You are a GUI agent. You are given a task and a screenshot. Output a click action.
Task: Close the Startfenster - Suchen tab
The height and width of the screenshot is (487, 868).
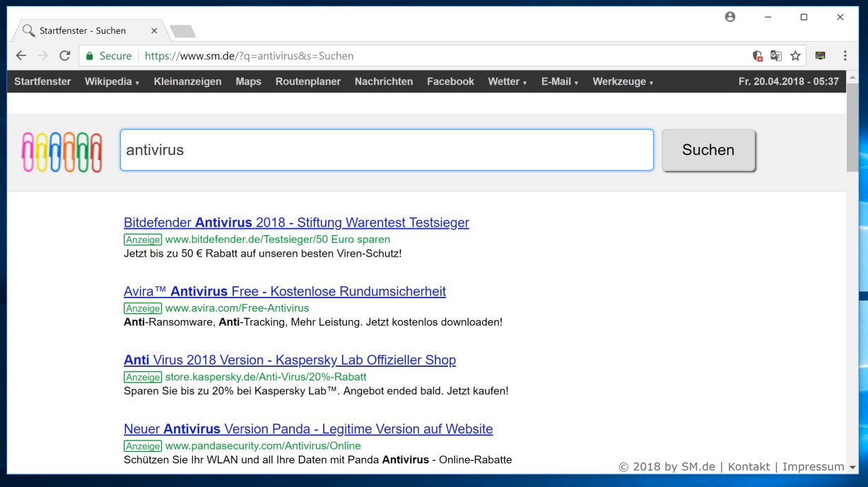(x=154, y=30)
